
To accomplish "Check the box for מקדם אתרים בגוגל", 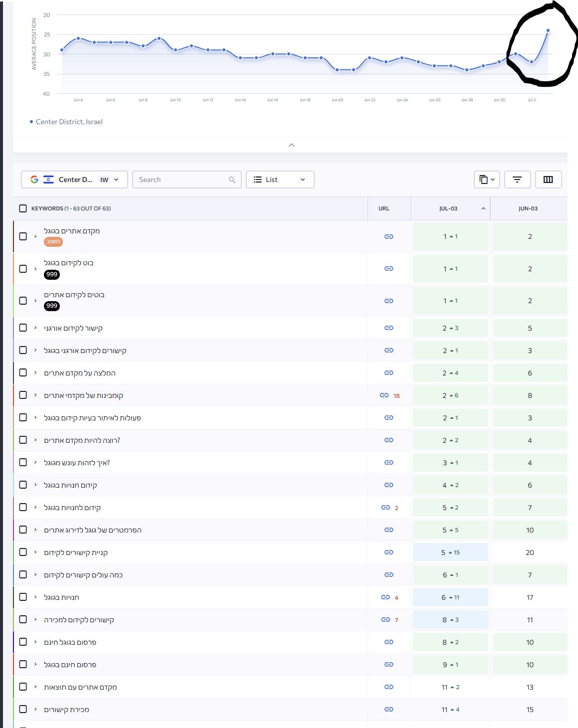I will [x=23, y=236].
